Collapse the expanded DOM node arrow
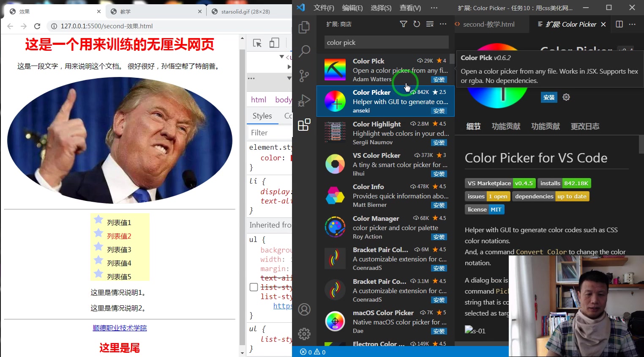 282,57
